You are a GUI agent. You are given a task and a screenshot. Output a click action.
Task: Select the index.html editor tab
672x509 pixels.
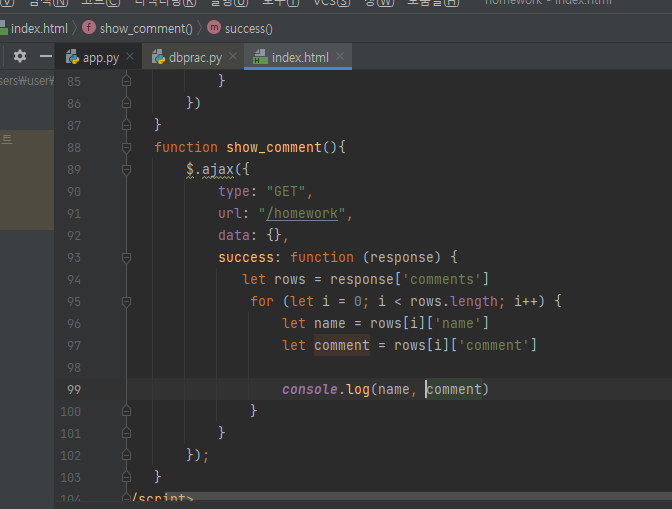pos(300,57)
